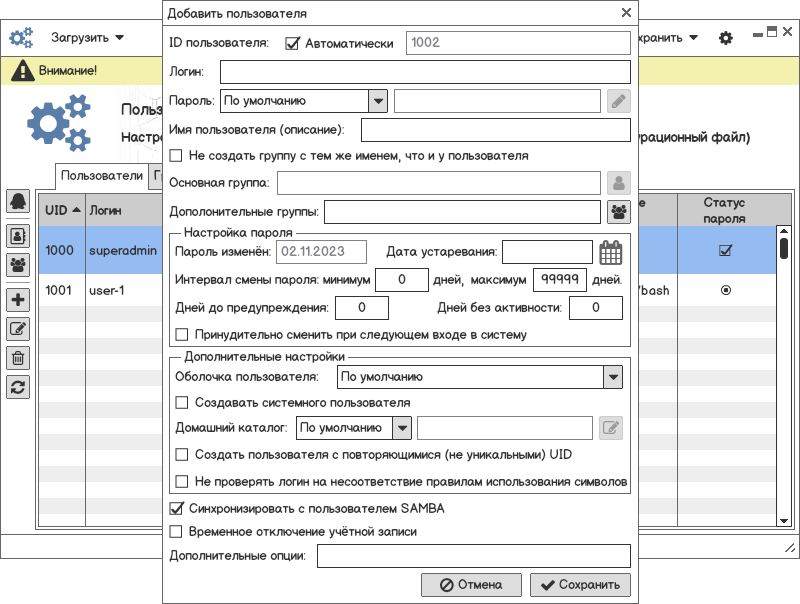Click the refresh icon in sidebar
This screenshot has height=604, width=800.
pyautogui.click(x=18, y=387)
